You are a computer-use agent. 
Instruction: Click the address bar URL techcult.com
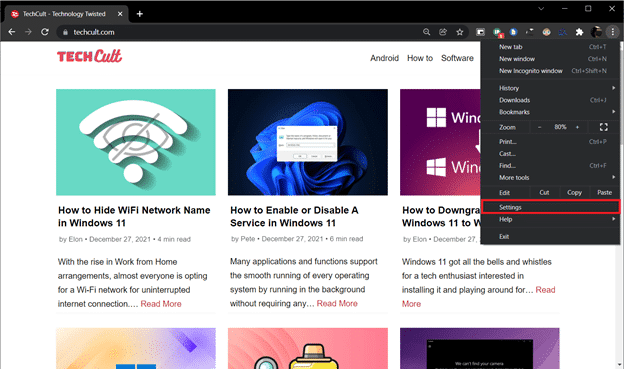point(94,32)
